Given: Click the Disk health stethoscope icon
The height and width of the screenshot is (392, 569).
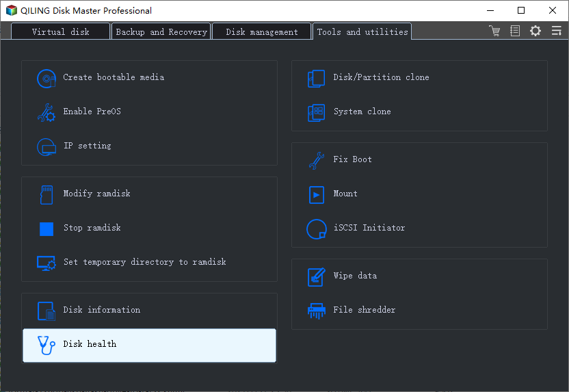Looking at the screenshot, I should coord(47,345).
